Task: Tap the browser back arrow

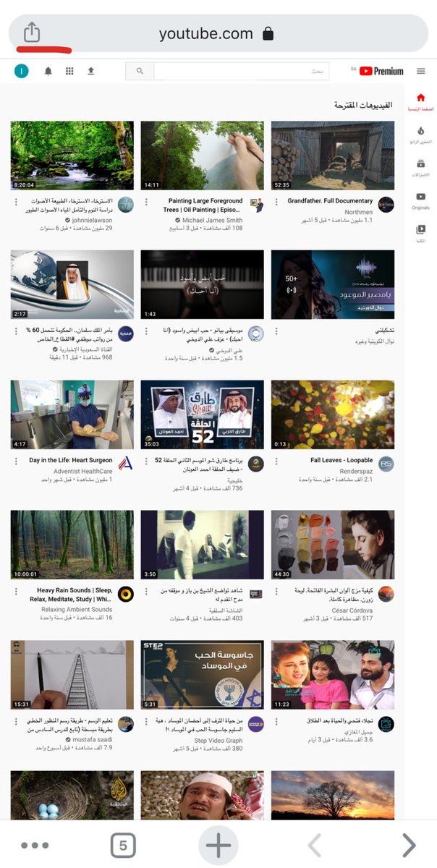Action: [315, 845]
